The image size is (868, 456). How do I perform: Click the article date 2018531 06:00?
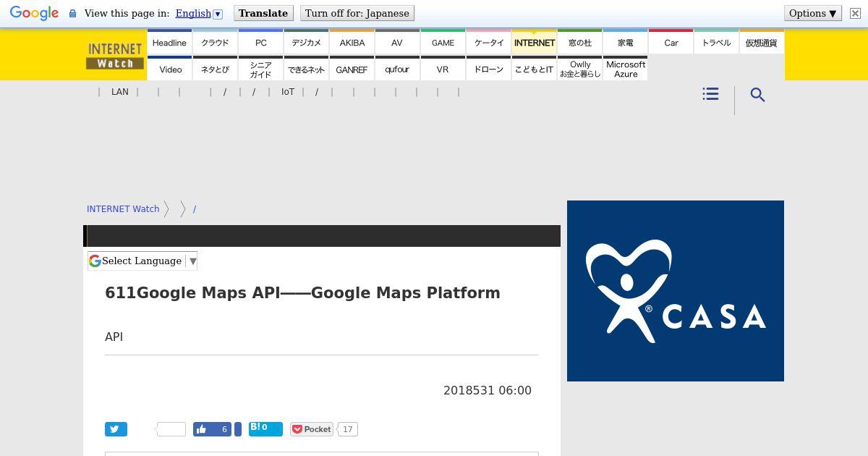click(x=488, y=390)
